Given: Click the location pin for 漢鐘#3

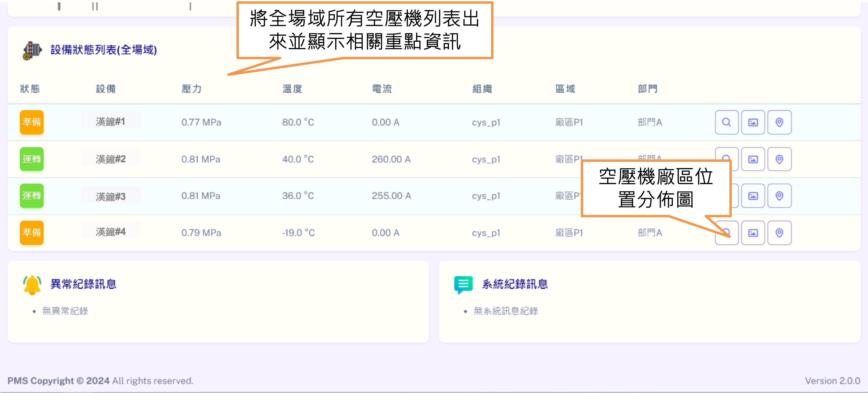Looking at the screenshot, I should pos(779,196).
